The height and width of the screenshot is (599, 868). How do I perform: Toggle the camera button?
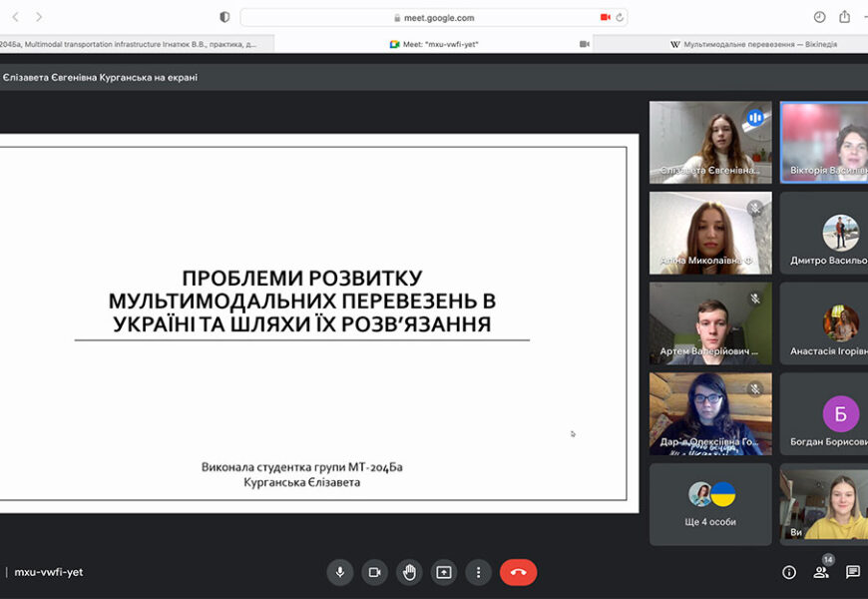tap(374, 572)
